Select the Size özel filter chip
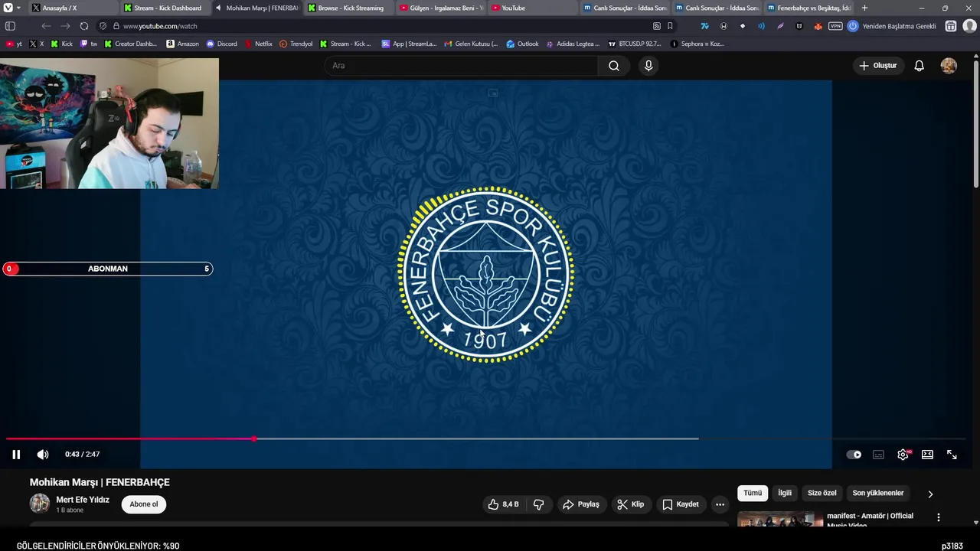 click(822, 494)
